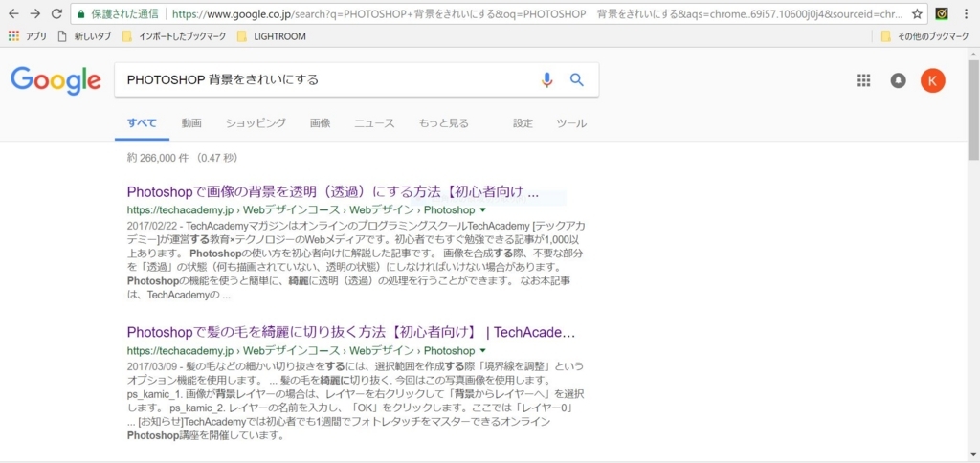The width and height of the screenshot is (980, 463).
Task: Open the その他のブックマーク folder
Action: click(x=924, y=36)
